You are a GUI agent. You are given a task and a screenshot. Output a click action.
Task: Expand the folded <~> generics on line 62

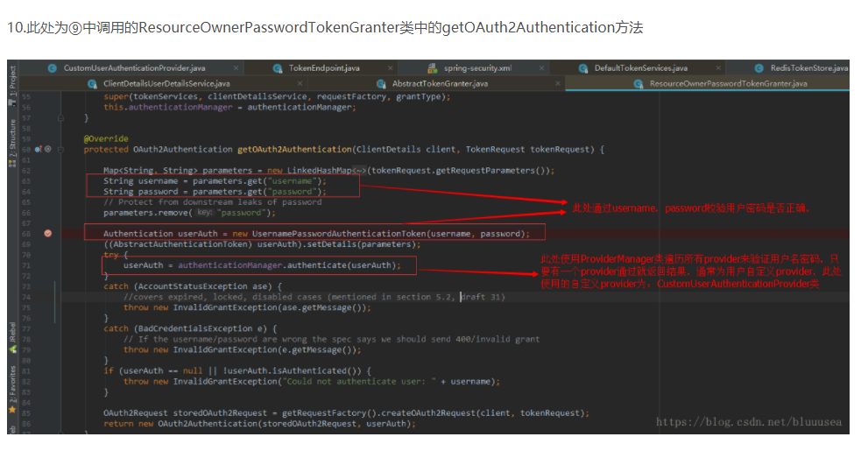click(359, 171)
